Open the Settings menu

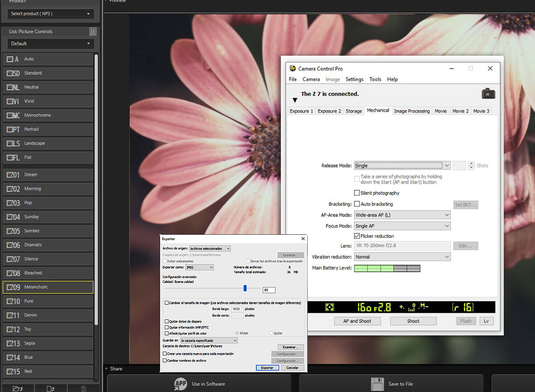coord(354,79)
